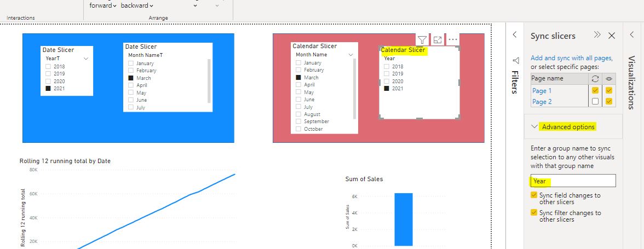Close the Sync slicers pane
Viewport: 644px width, 249px height.
coord(612,36)
